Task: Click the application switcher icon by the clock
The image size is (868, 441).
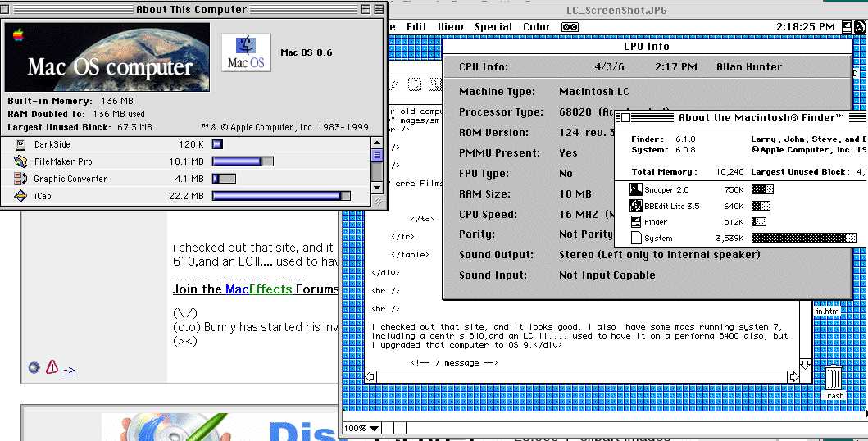Action: click(847, 26)
